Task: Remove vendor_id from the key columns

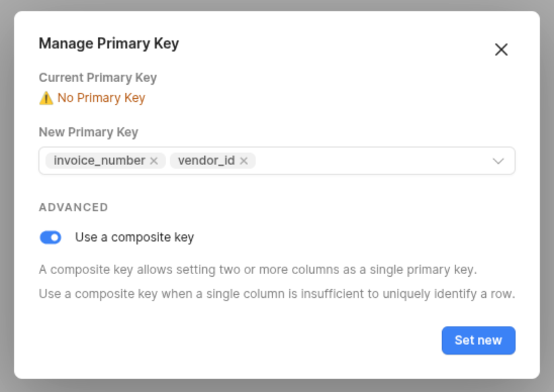Action: 244,161
